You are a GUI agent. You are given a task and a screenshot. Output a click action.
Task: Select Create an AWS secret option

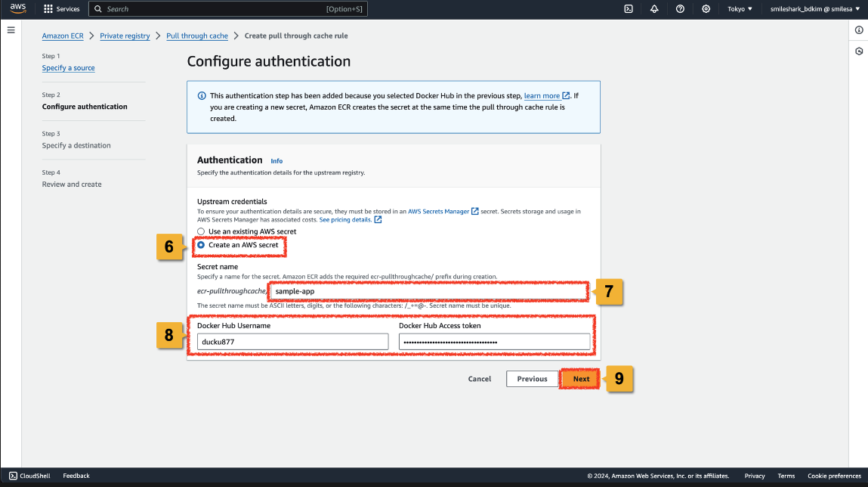(201, 245)
